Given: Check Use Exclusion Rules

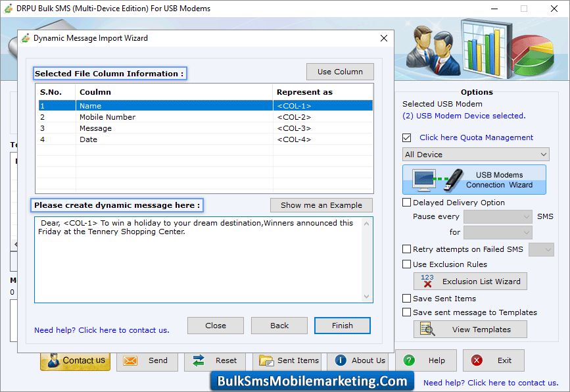Looking at the screenshot, I should click(407, 264).
